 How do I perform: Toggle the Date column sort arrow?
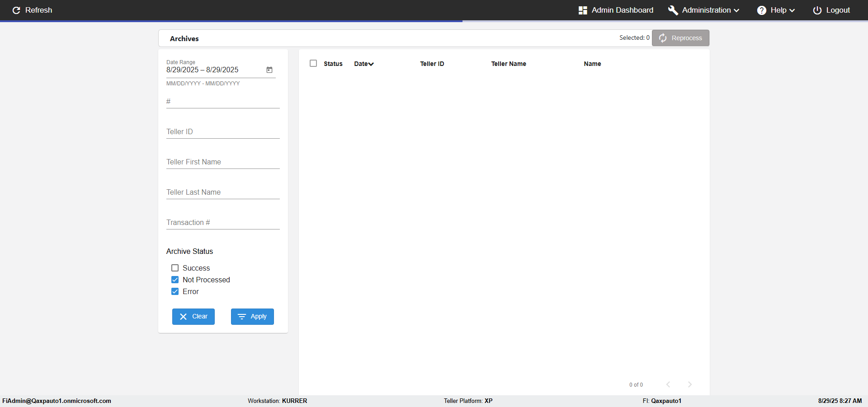[x=371, y=64]
